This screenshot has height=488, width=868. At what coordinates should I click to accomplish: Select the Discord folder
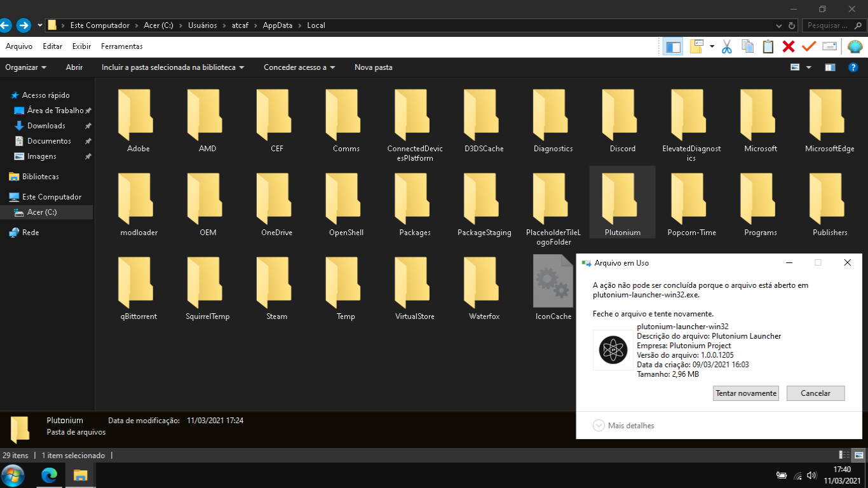coord(623,121)
